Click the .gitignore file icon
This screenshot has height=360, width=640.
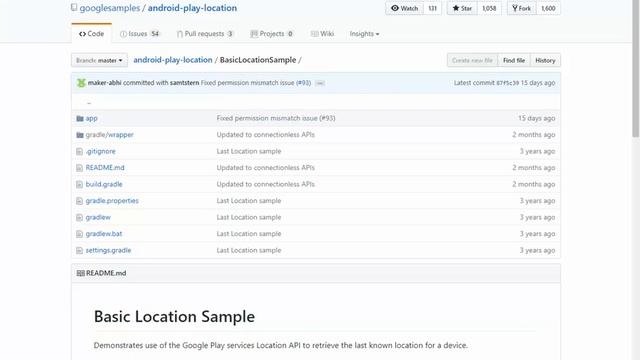coord(80,151)
